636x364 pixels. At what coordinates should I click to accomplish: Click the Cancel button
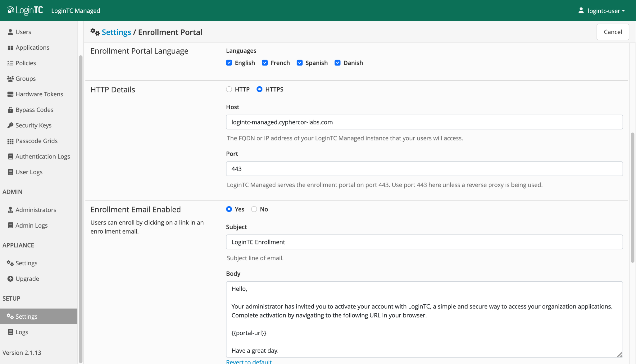click(x=613, y=32)
